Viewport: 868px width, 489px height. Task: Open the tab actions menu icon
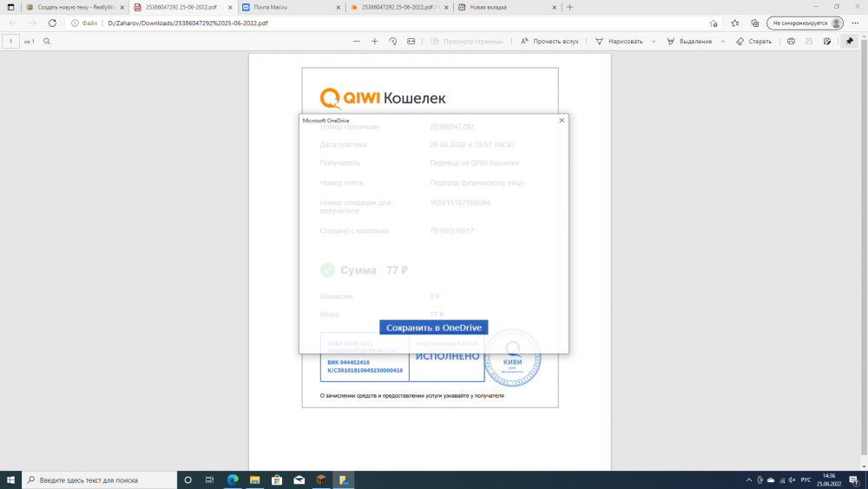[x=10, y=7]
